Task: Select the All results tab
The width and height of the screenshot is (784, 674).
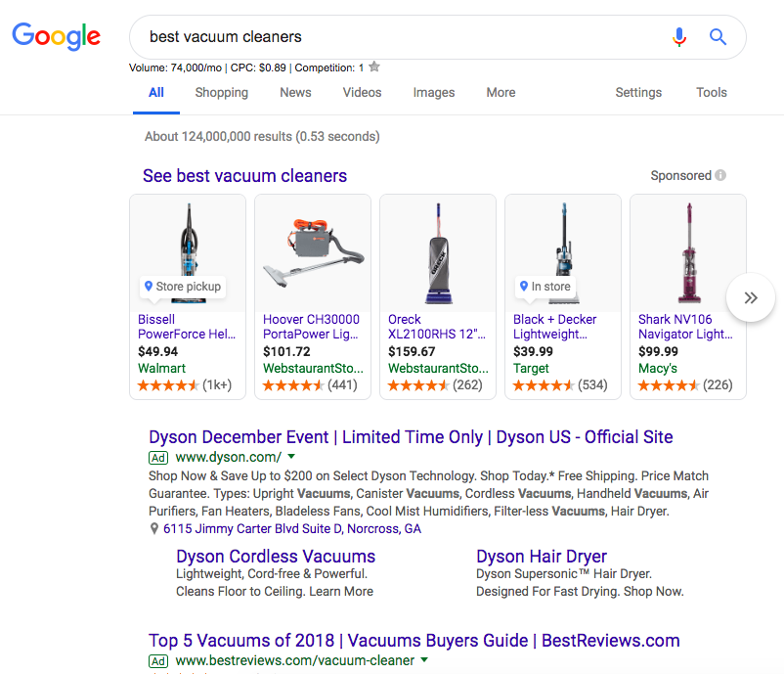Action: (x=156, y=93)
